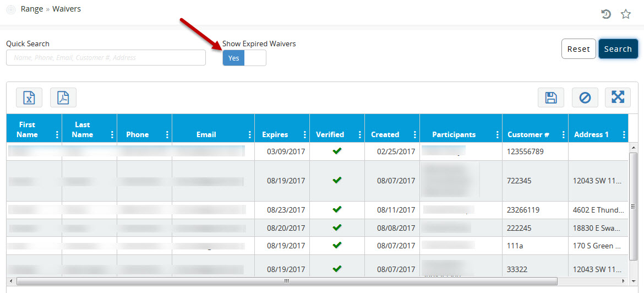Click horizontal scroll left arrow
The width and height of the screenshot is (644, 293).
[10, 281]
